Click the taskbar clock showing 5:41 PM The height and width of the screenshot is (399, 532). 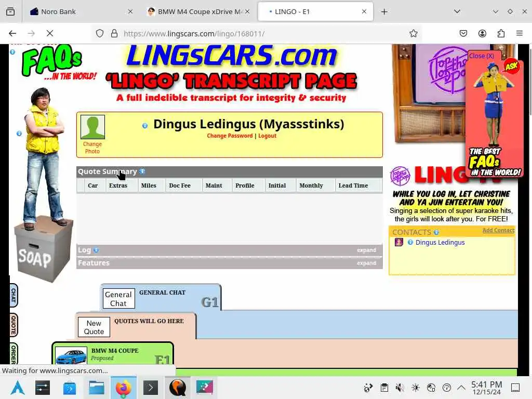486,388
